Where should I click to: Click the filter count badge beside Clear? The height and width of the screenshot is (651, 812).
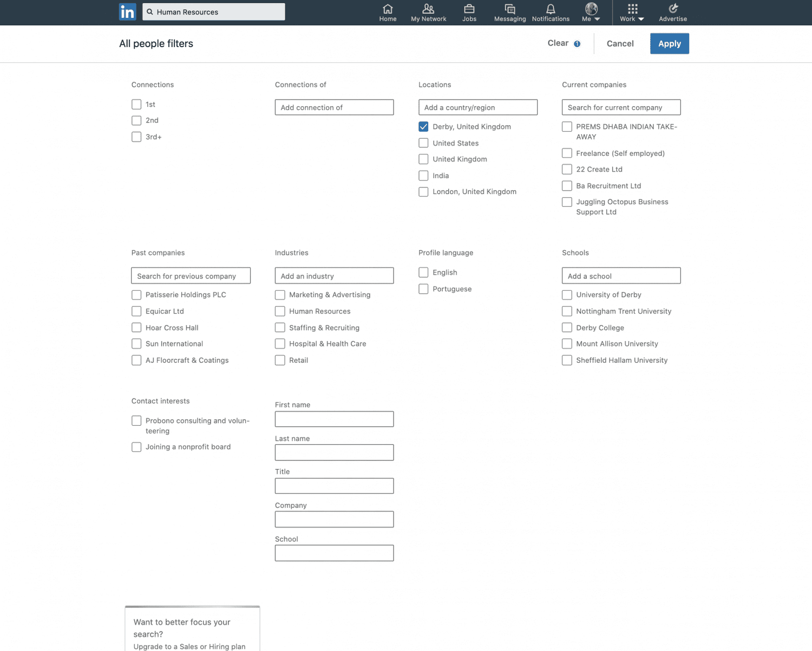coord(577,44)
